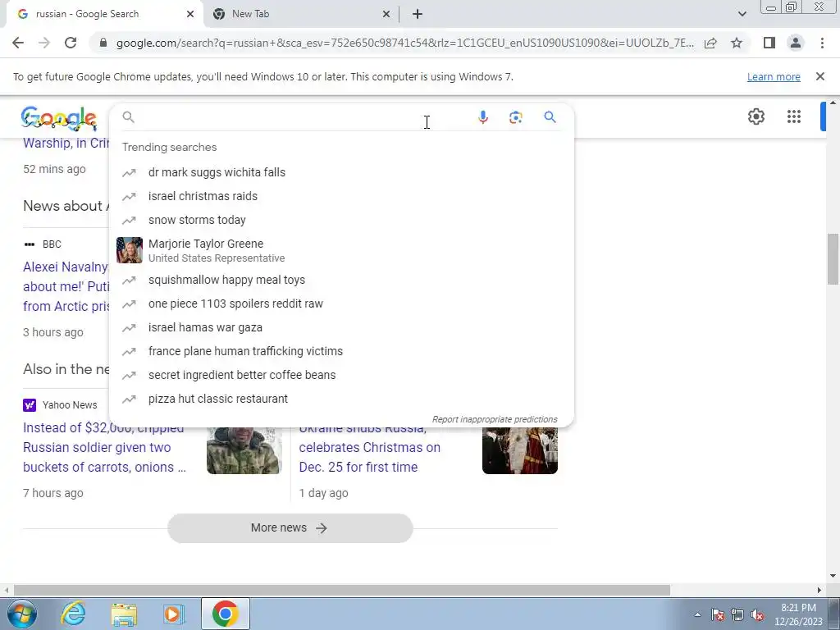
Task: Show hidden system tray icons
Action: coord(697,614)
